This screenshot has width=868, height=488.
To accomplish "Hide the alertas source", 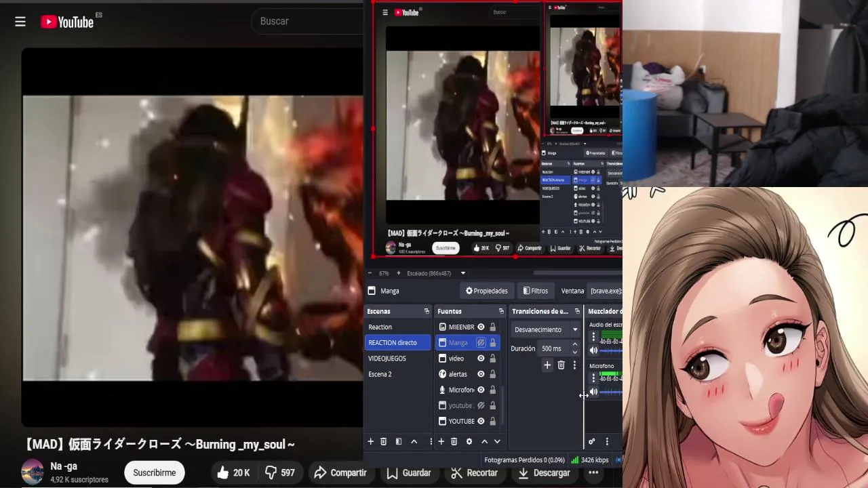I will [x=481, y=373].
